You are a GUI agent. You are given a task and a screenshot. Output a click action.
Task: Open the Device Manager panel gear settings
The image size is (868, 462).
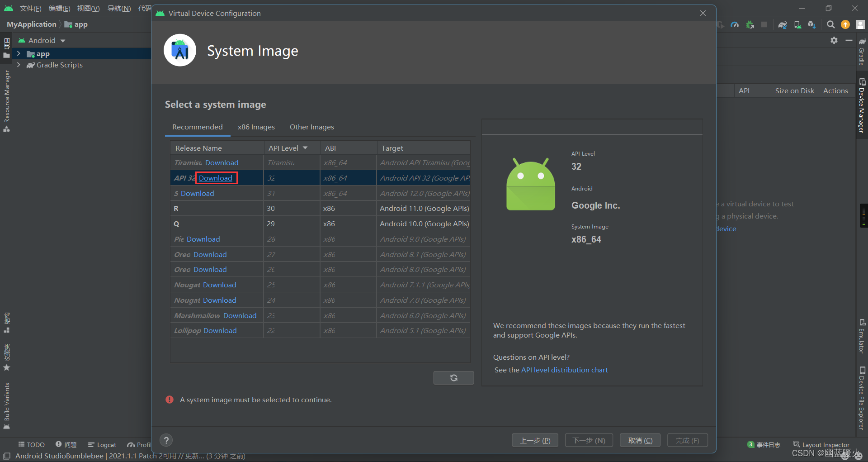click(x=834, y=40)
